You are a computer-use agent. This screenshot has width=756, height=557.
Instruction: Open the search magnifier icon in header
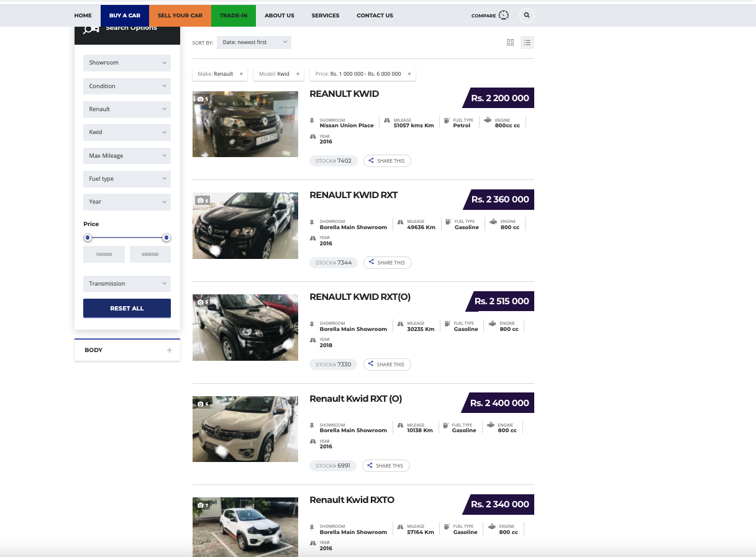tap(527, 16)
